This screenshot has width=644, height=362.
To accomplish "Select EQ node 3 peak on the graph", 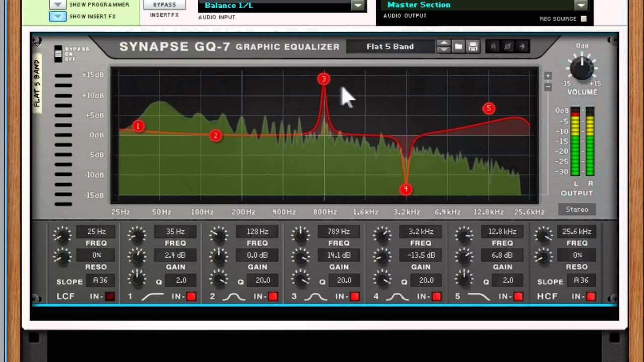I will click(x=324, y=79).
